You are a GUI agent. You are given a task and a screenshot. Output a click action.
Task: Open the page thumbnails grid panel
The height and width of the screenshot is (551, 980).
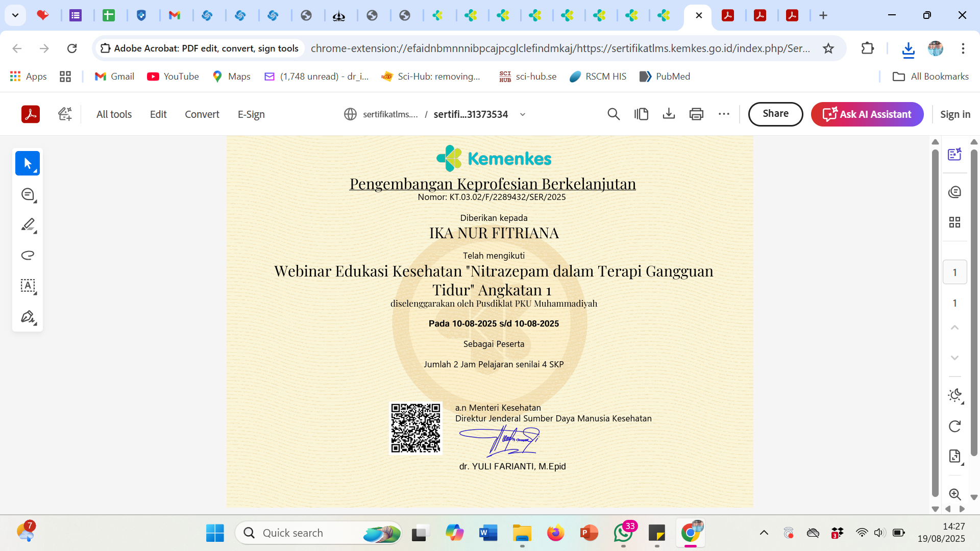click(954, 222)
